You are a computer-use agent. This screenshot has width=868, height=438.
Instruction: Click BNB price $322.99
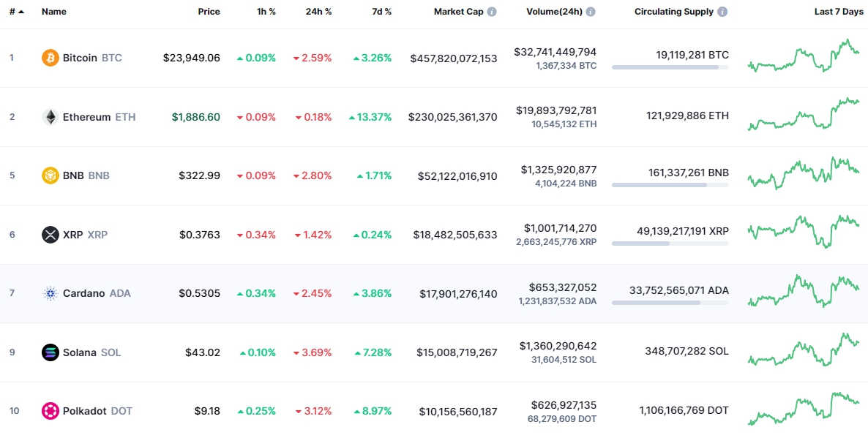(199, 175)
